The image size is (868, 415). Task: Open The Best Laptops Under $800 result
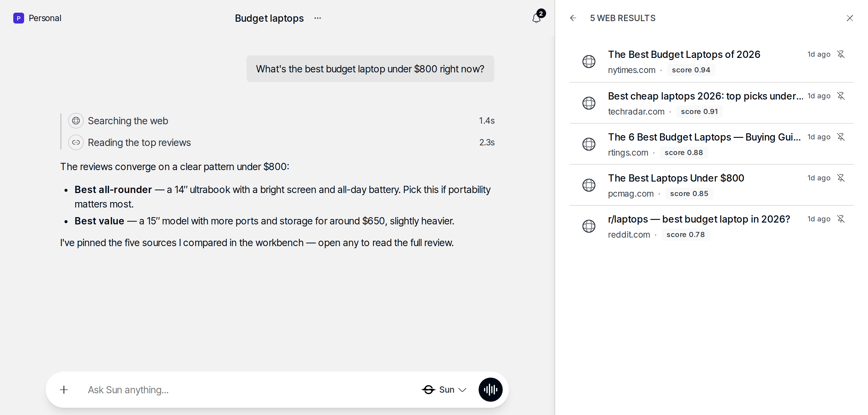pyautogui.click(x=676, y=178)
